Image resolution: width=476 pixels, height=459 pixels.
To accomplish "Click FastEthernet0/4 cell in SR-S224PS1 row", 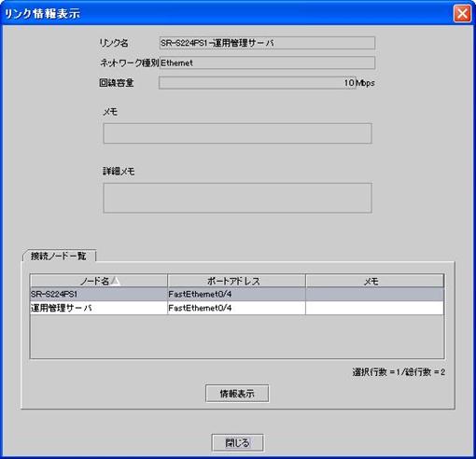I will click(236, 294).
